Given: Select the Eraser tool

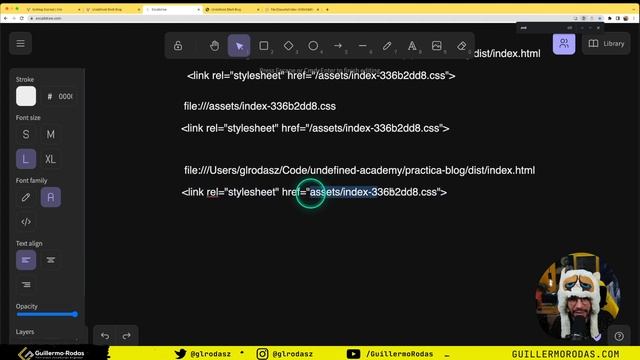Looking at the screenshot, I should coord(462,46).
